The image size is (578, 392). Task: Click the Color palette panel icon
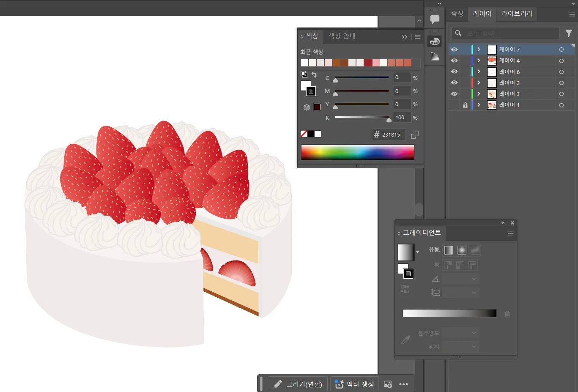click(x=435, y=41)
